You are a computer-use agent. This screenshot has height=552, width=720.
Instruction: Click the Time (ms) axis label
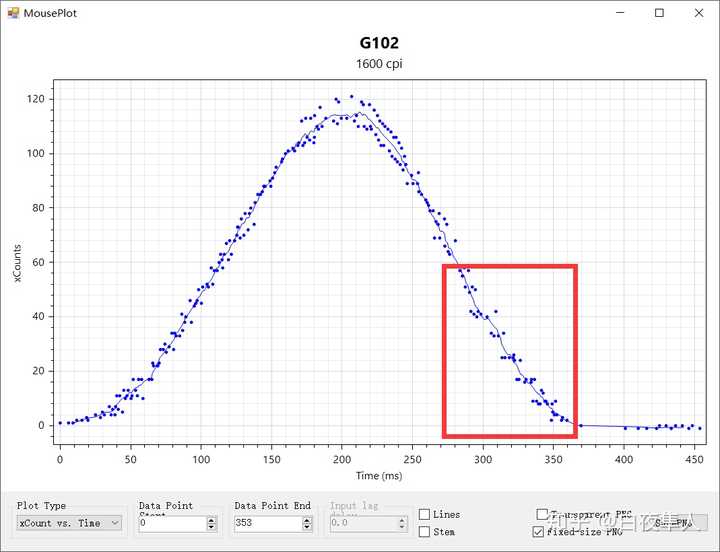pyautogui.click(x=379, y=476)
